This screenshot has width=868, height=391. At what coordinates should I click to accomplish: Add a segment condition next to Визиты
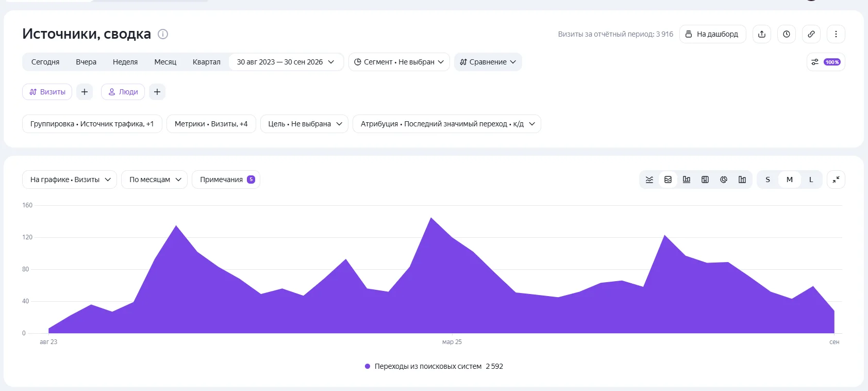point(85,92)
